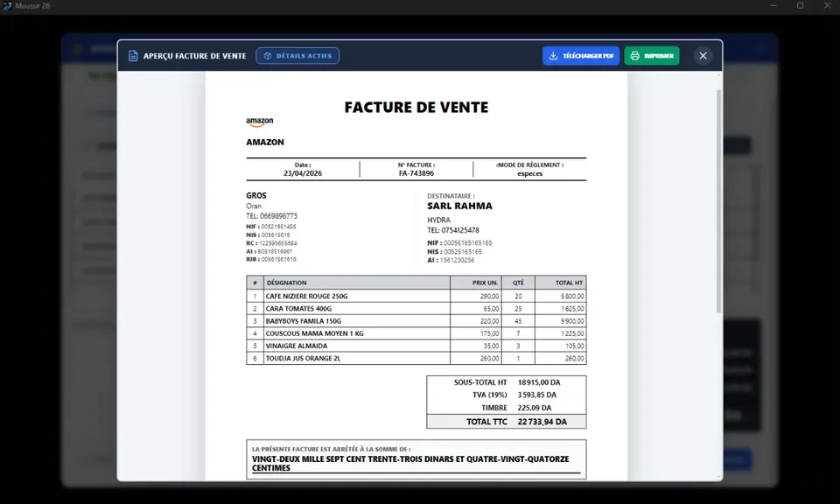Maximize the Moussir 26 window

pos(800,5)
